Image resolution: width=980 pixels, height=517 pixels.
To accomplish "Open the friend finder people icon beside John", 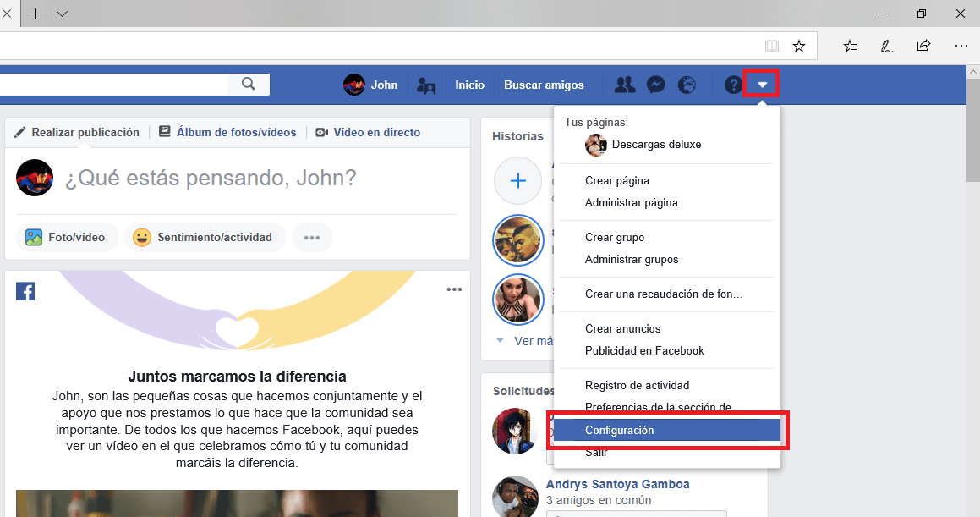I will [x=426, y=85].
